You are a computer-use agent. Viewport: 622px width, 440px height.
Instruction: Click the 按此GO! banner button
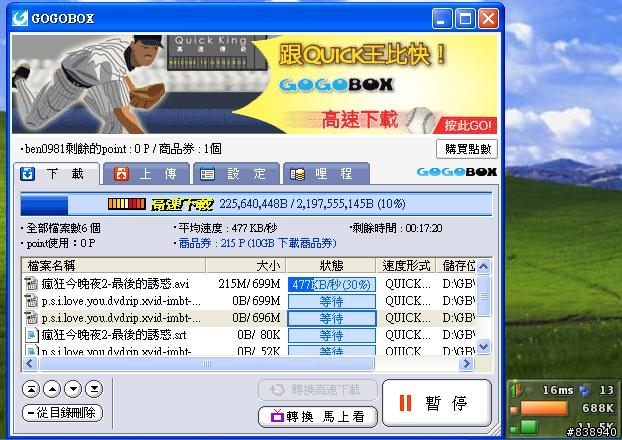(x=467, y=125)
